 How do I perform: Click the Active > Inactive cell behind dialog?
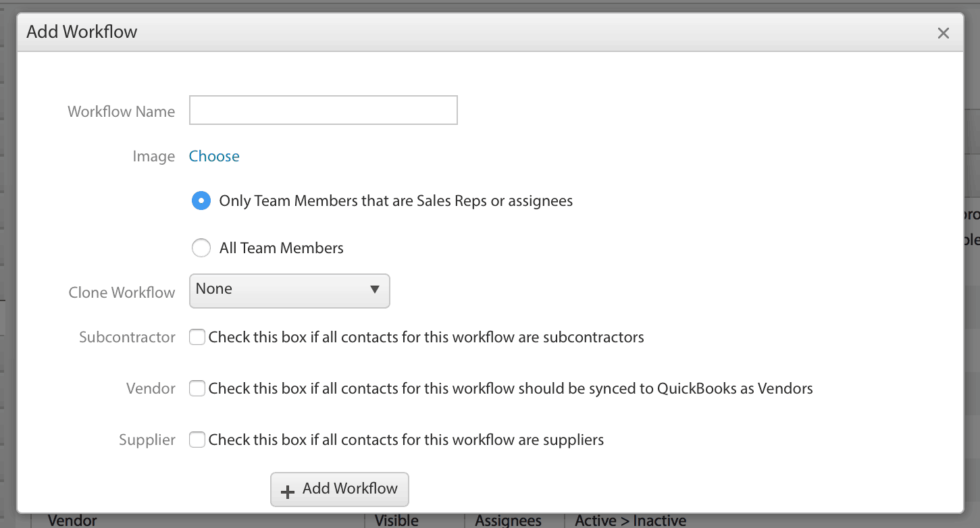[x=630, y=521]
